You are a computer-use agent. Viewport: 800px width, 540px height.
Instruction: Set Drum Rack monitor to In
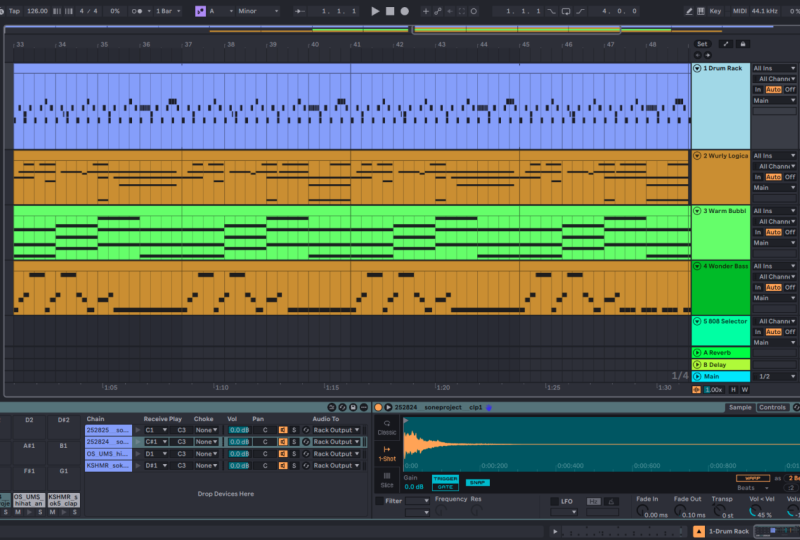click(758, 90)
